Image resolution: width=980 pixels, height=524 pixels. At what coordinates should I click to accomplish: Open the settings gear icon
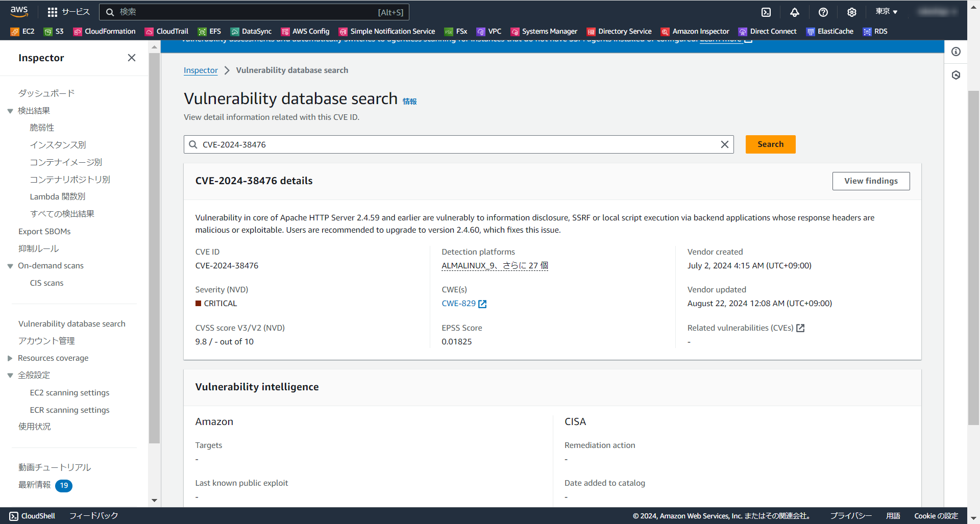point(852,12)
